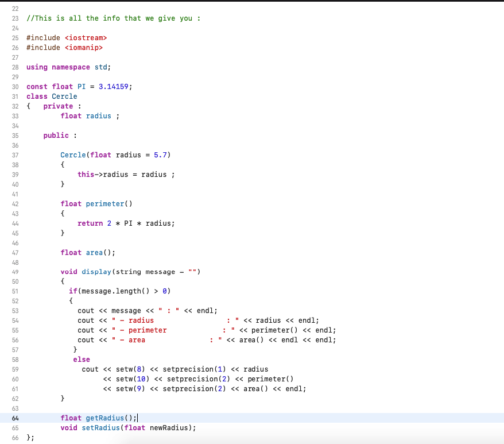Screen dimensions: 504x444
Task: Select the Cercle constructor name on line 37
Action: [x=72, y=155]
